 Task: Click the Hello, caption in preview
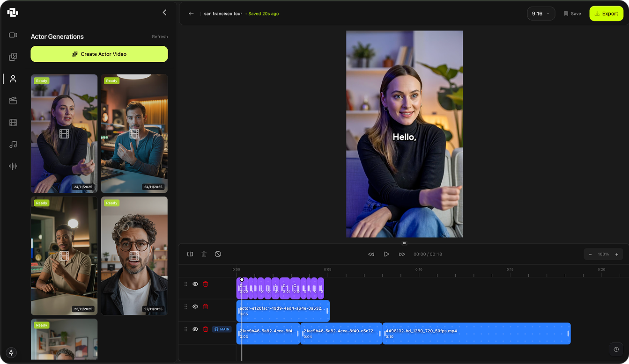(404, 137)
